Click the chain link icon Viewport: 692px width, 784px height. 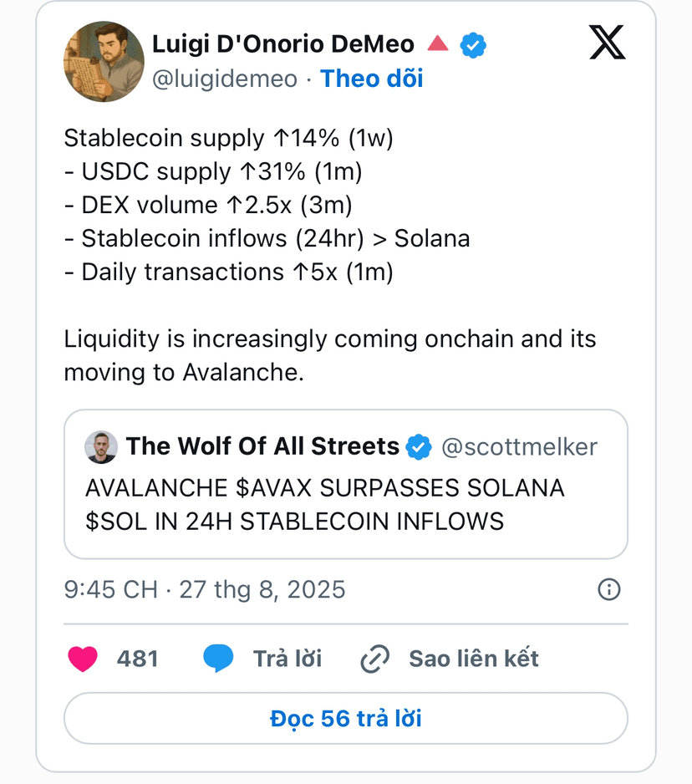pos(375,659)
